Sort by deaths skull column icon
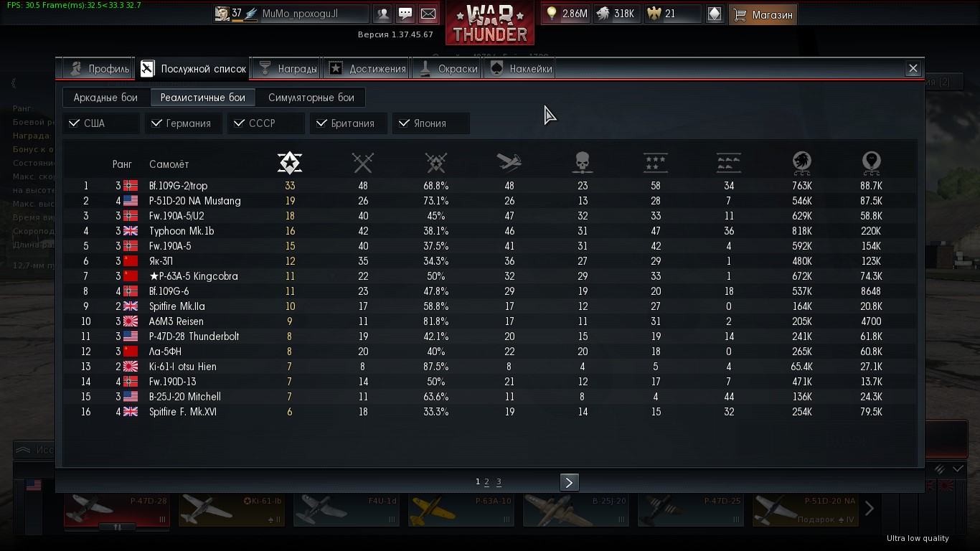Screen dimensions: 980x551 click(x=583, y=163)
